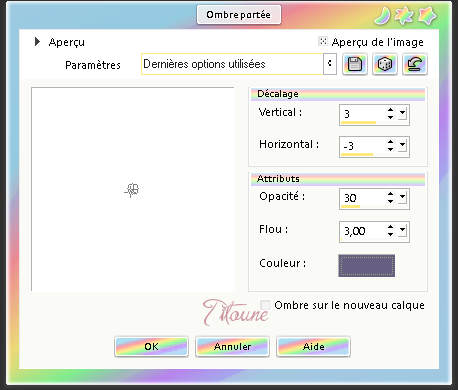
Task: Decrease the Opacité value
Action: (390, 201)
